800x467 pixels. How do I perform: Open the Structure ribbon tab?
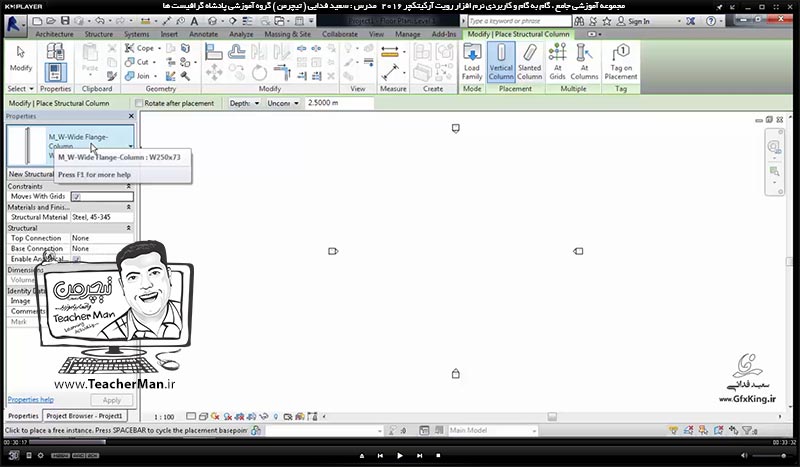[98, 34]
